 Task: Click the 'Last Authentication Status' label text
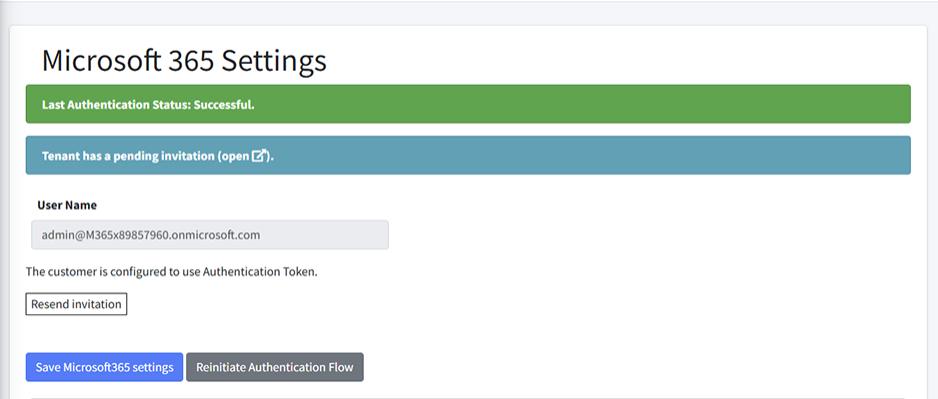point(115,105)
